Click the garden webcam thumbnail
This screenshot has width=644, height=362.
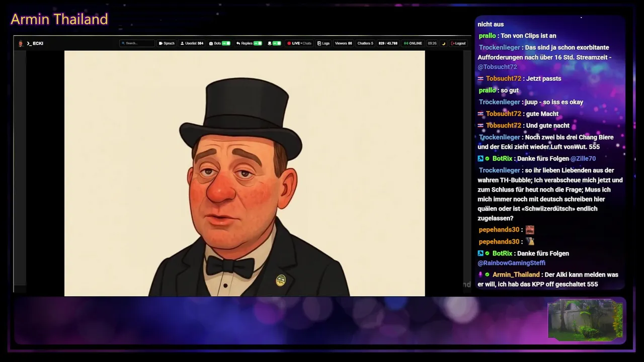point(585,320)
